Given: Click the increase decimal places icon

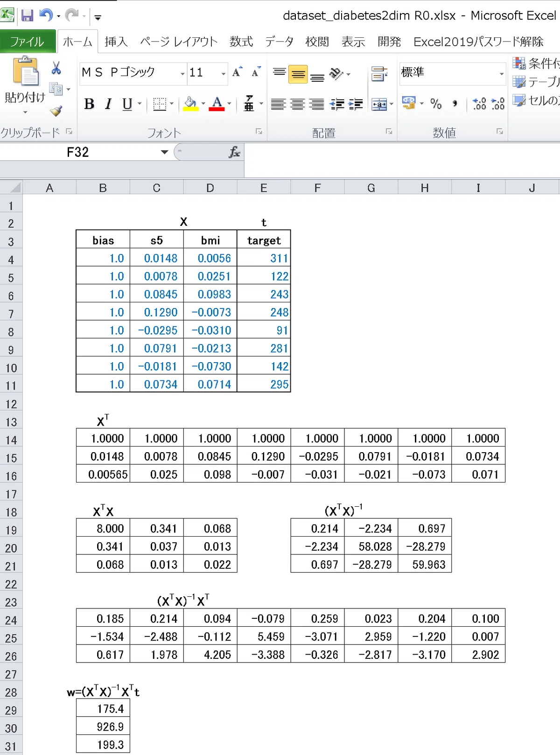Looking at the screenshot, I should 479,104.
